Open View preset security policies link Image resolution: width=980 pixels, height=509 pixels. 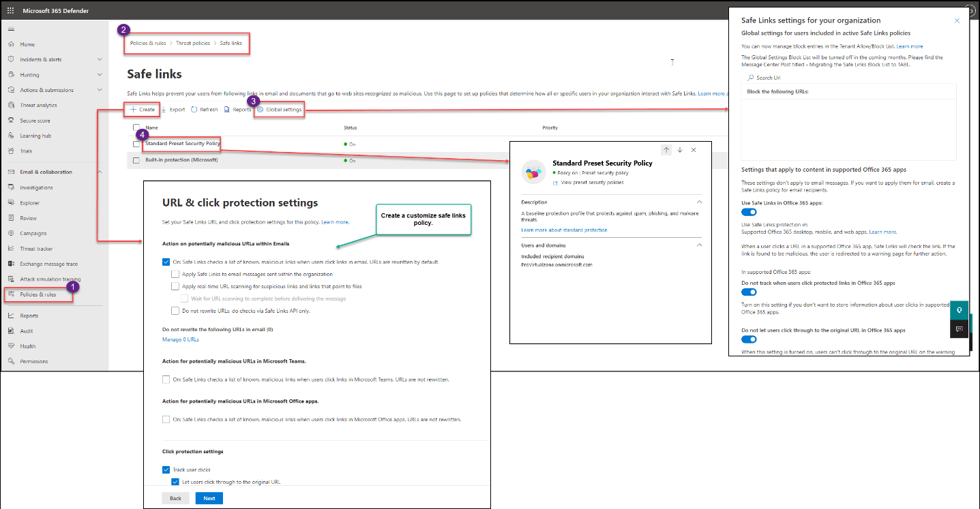[592, 183]
